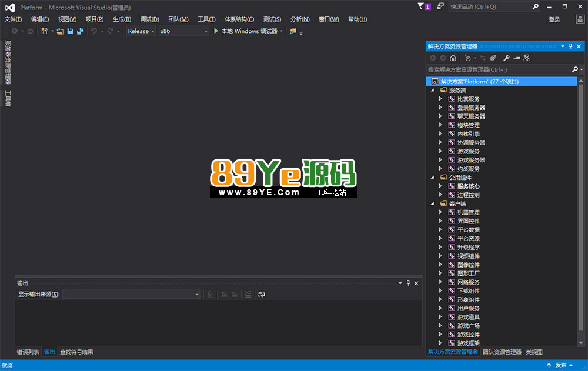588x371 pixels.
Task: Click the Solution Explorer search magnifier
Action: point(575,69)
